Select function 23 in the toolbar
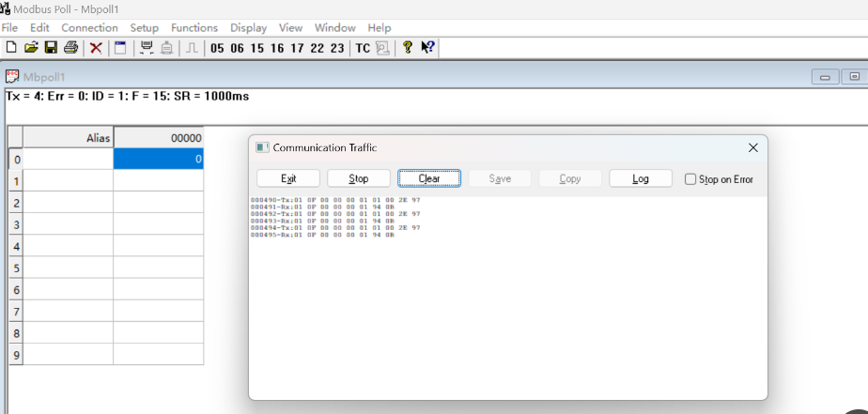868x414 pixels. click(x=337, y=48)
